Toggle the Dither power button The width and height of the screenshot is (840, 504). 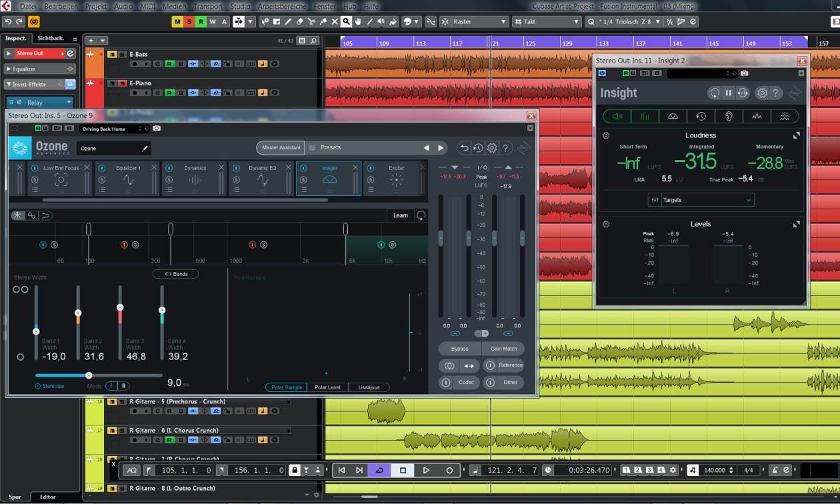point(490,383)
